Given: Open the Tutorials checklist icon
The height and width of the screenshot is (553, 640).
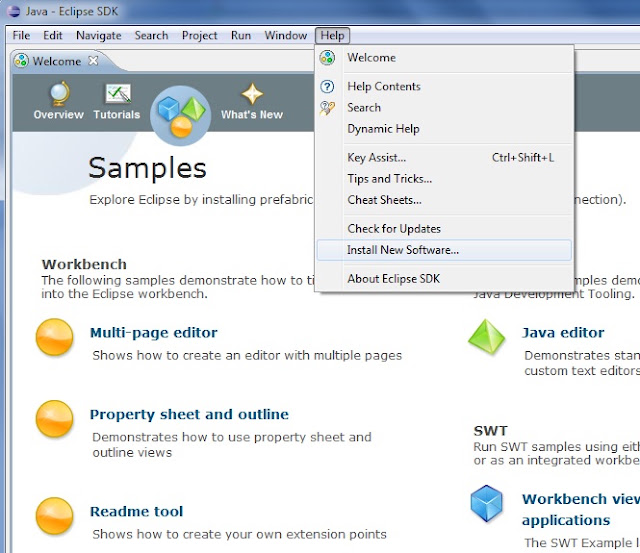Looking at the screenshot, I should [x=118, y=93].
